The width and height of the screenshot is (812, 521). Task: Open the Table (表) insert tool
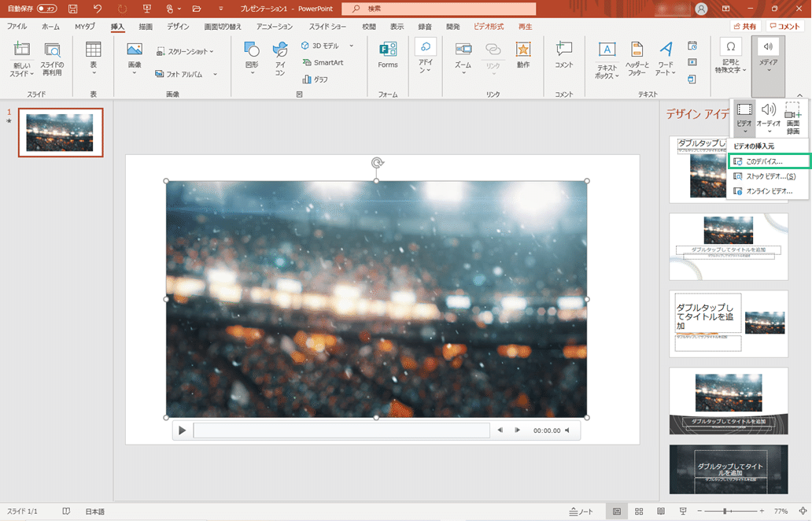pyautogui.click(x=93, y=50)
